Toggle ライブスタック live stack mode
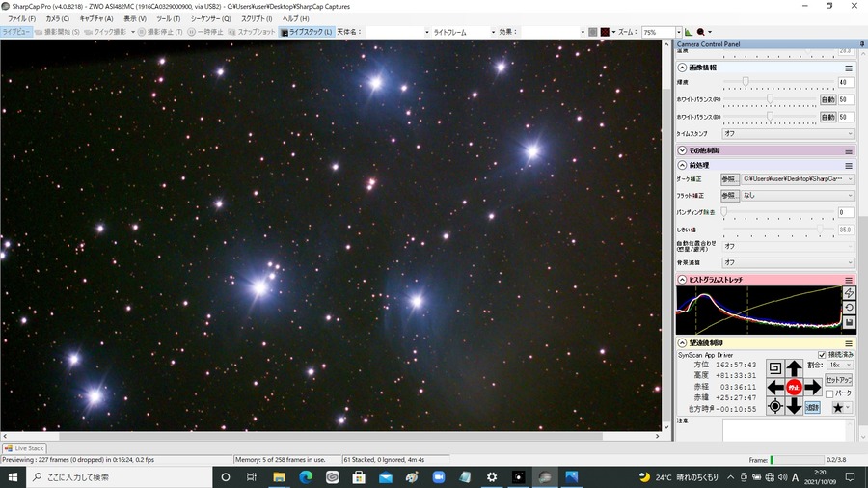Viewport: 868px width, 488px height. (306, 32)
